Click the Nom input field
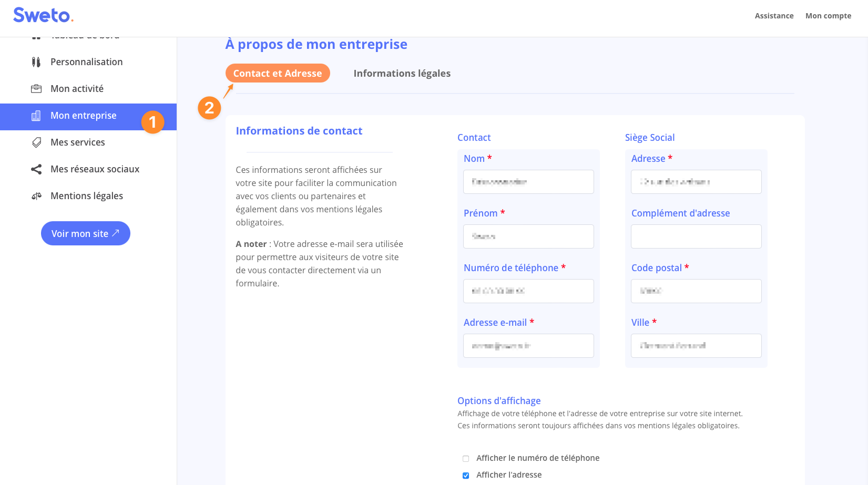This screenshot has height=485, width=868. point(528,182)
